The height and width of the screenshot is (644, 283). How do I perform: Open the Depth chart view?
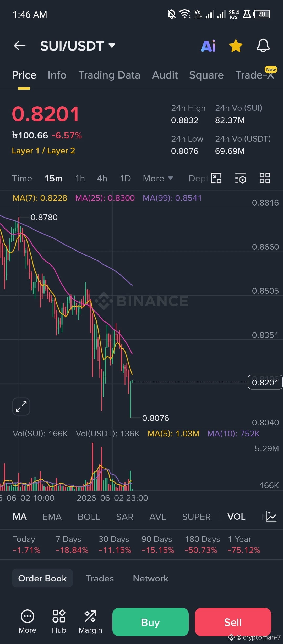pos(198,179)
